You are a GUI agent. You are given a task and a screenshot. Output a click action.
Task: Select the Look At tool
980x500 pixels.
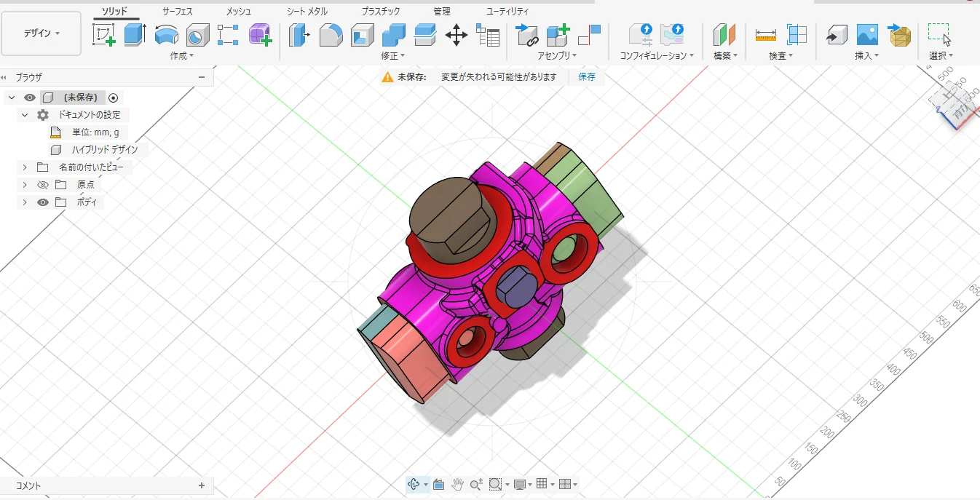(x=438, y=484)
